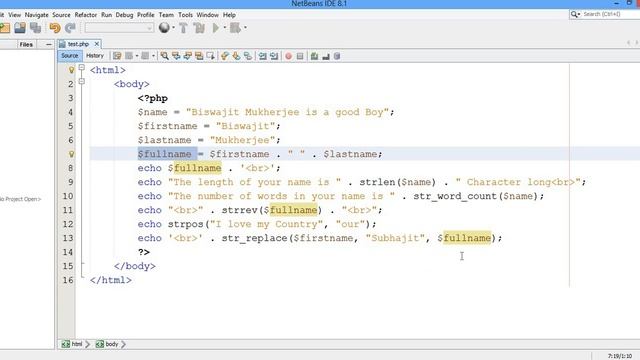Open the View menu
640x360 pixels.
pyautogui.click(x=14, y=15)
